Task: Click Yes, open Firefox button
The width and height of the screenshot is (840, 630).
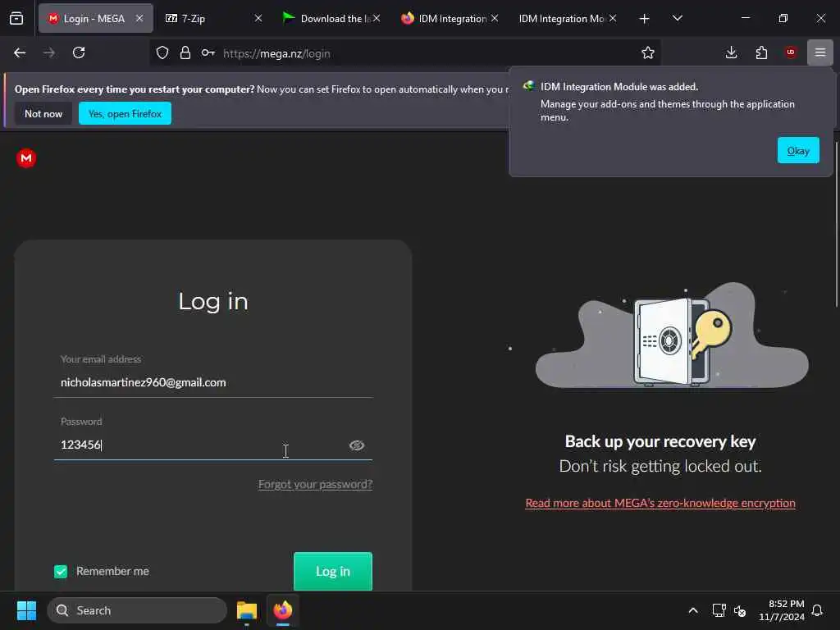Action: (x=125, y=113)
